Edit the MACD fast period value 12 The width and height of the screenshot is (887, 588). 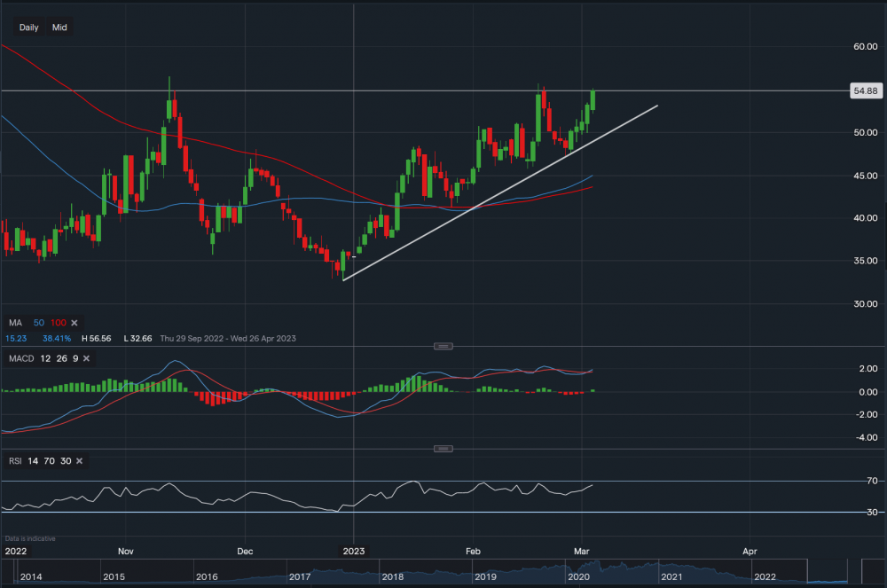point(49,357)
